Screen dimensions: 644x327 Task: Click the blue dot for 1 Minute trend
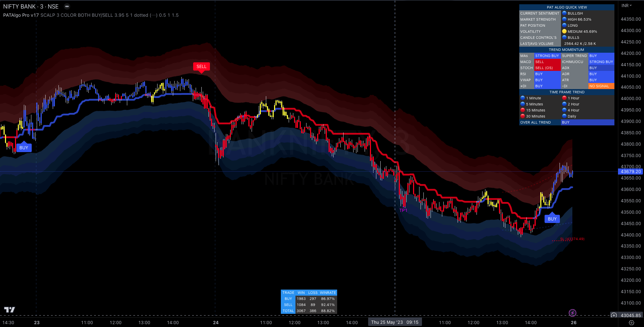click(523, 98)
